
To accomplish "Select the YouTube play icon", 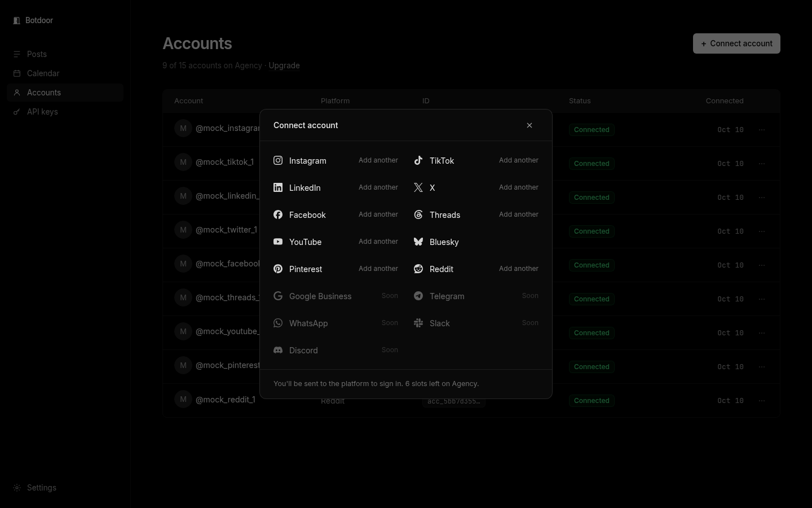I will (x=278, y=242).
